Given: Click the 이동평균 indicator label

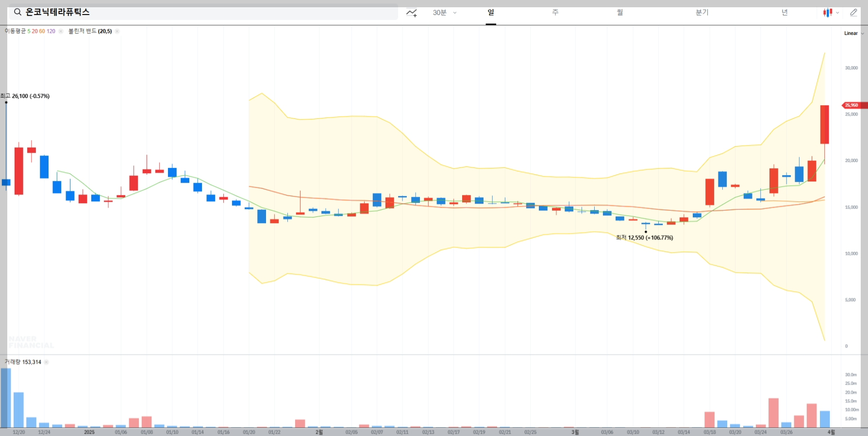Looking at the screenshot, I should tap(15, 31).
